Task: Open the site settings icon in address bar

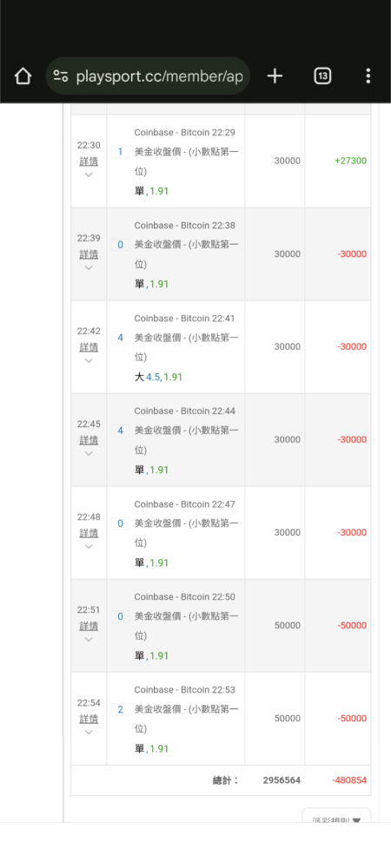Action: pos(60,76)
